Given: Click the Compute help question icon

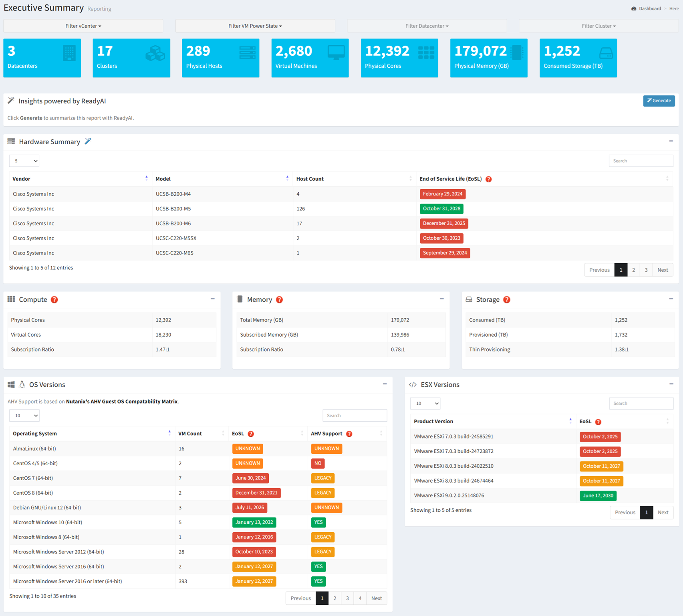Looking at the screenshot, I should coord(54,300).
